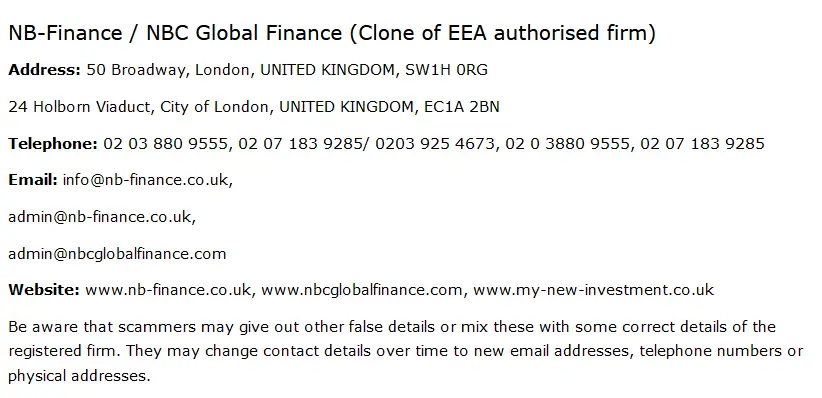Click the bold Telephone label

pos(53,144)
